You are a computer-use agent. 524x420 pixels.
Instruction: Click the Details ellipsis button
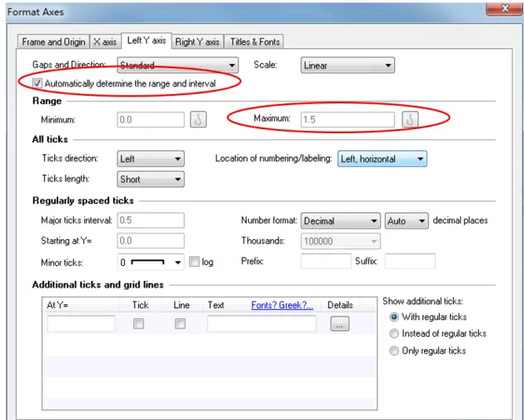[x=339, y=324]
